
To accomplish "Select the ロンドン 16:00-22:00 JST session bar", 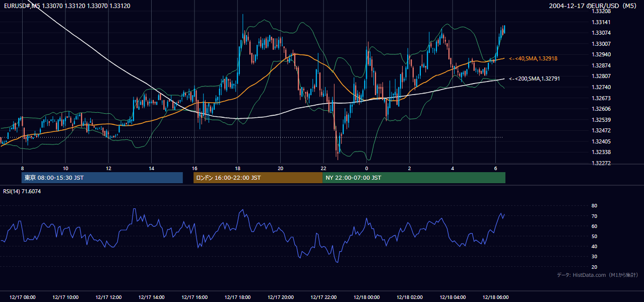I will click(258, 178).
